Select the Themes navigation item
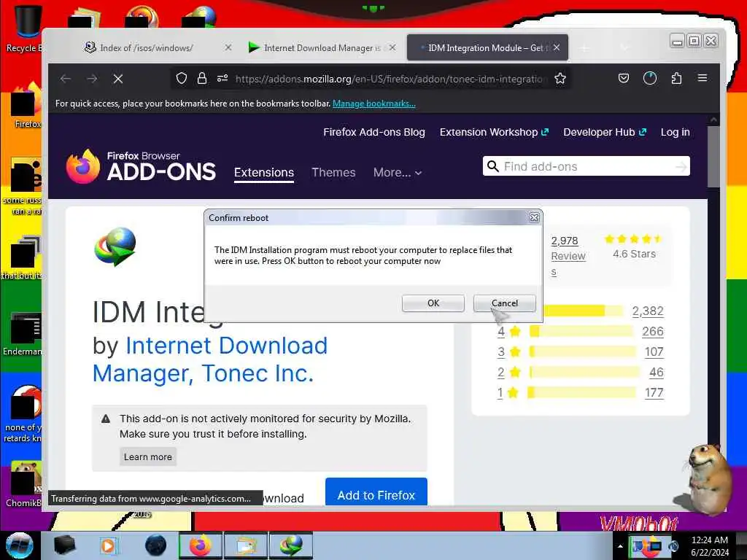 pos(333,172)
